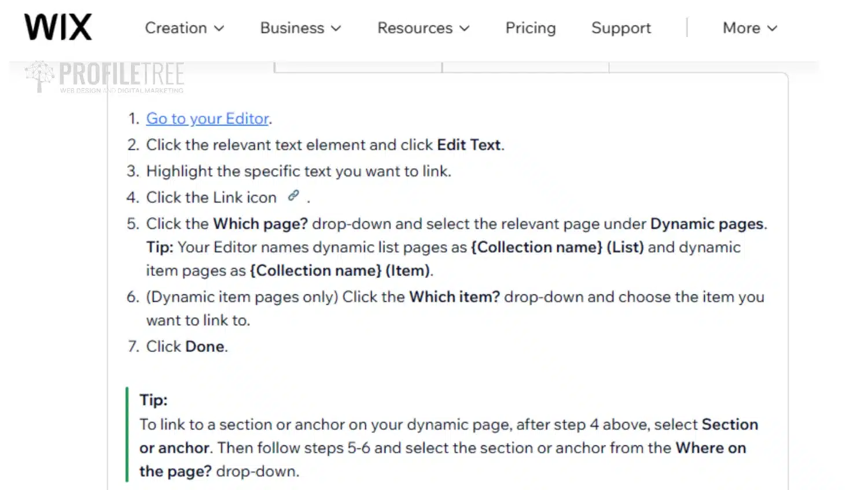Viewport: 868px width, 490px height.
Task: Click the "Tip:" heading beside the green bar
Action: click(x=153, y=400)
